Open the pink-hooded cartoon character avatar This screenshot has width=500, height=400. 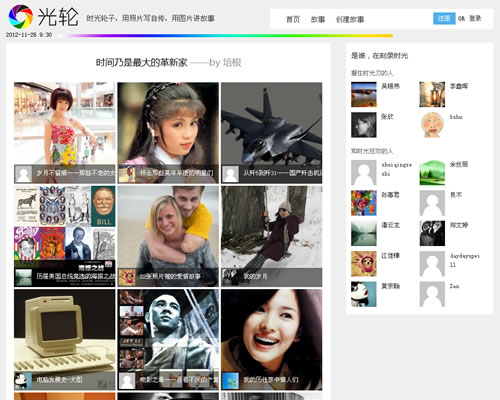coord(364,264)
